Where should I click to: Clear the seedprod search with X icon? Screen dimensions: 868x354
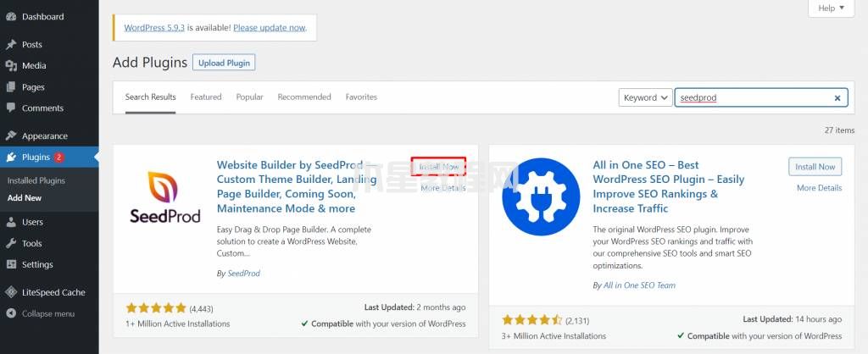pyautogui.click(x=837, y=98)
